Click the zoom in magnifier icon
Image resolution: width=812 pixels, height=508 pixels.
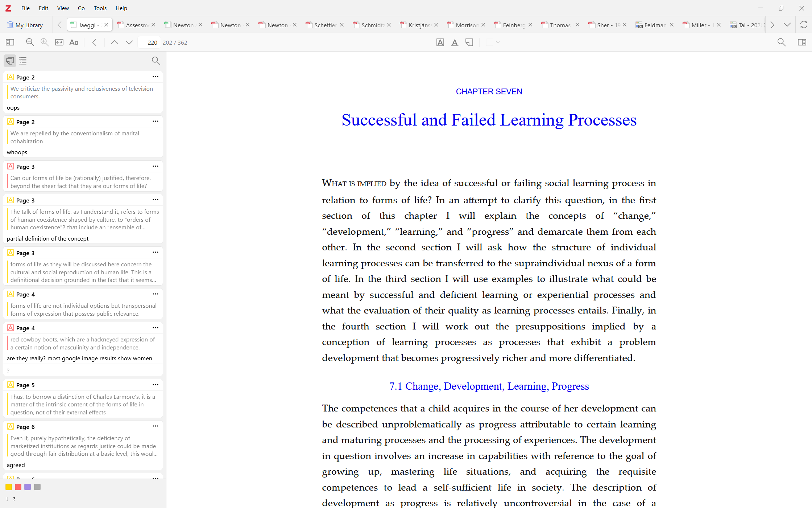[x=45, y=42]
